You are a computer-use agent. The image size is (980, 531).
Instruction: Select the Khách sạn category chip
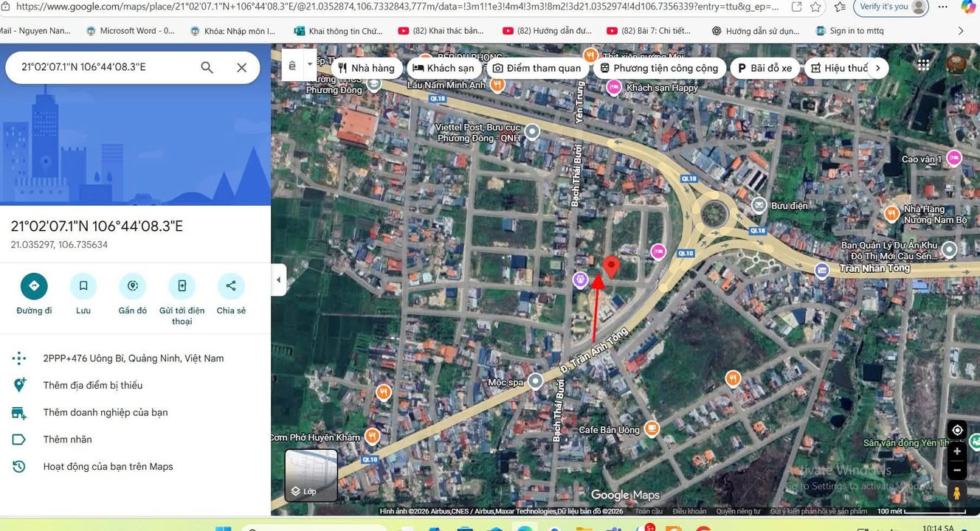click(x=444, y=68)
